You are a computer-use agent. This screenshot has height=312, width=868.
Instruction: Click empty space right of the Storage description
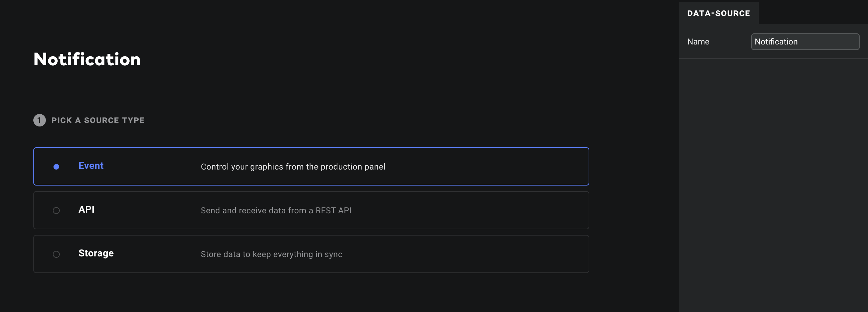pos(466,254)
